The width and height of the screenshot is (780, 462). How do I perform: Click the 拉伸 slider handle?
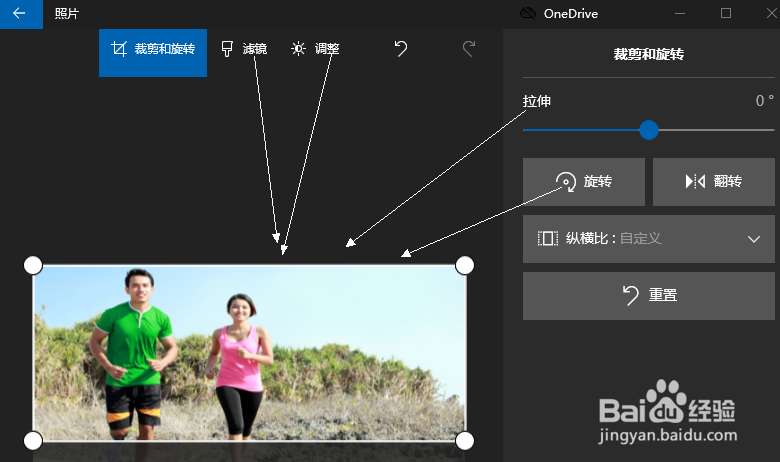[x=649, y=130]
